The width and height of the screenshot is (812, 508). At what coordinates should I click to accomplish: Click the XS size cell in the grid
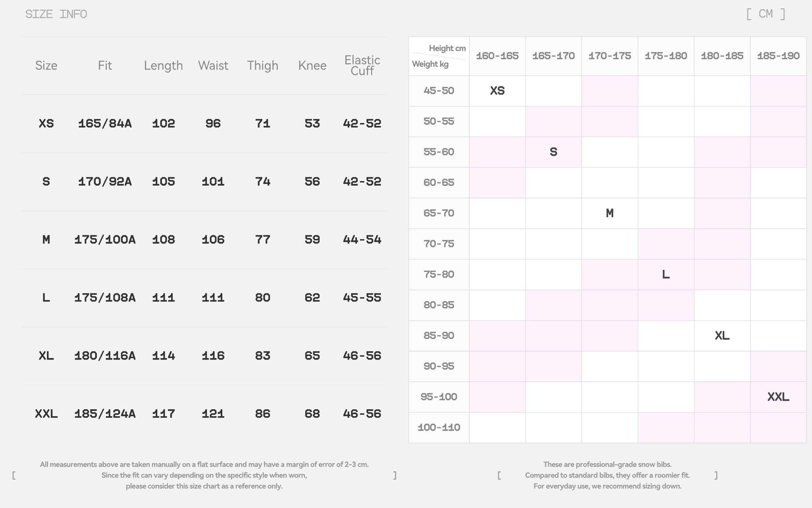(497, 91)
